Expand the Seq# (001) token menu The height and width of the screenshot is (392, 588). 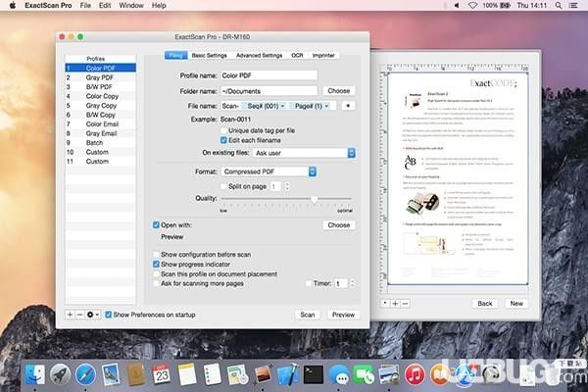[x=267, y=107]
